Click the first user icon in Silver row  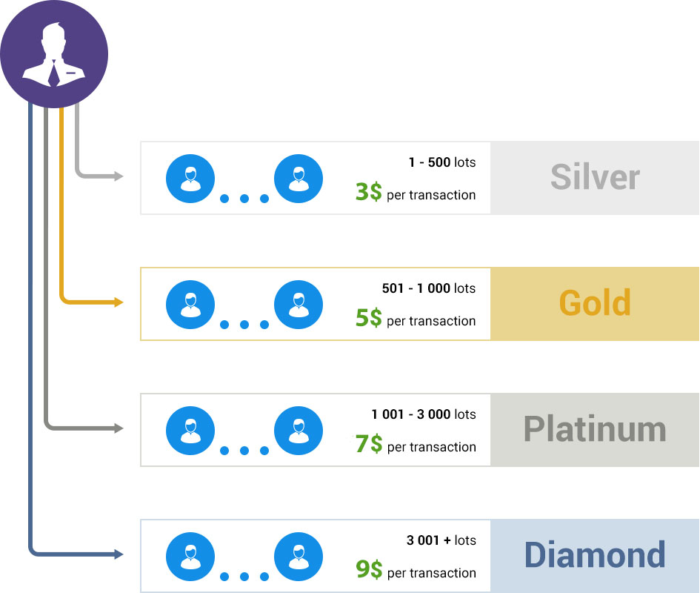click(x=190, y=179)
